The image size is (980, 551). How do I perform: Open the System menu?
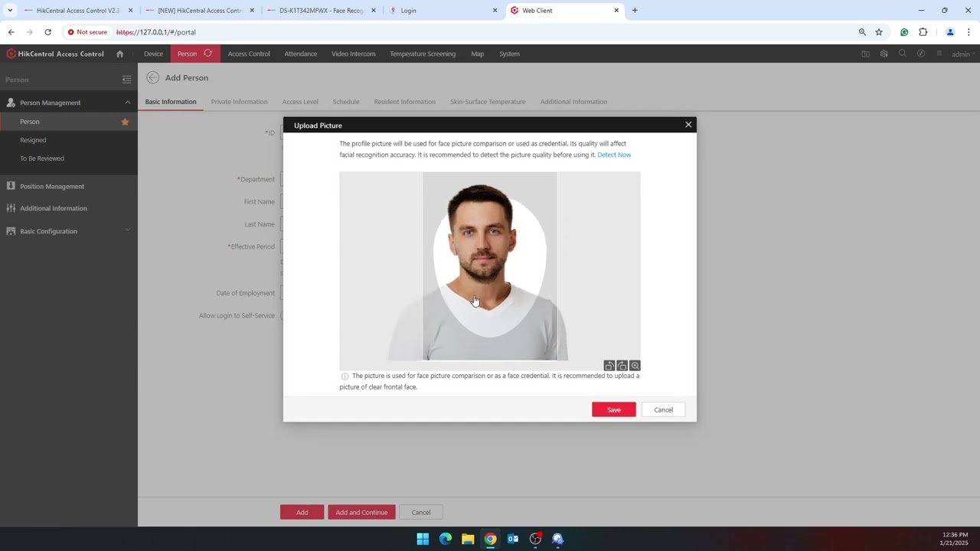point(509,54)
